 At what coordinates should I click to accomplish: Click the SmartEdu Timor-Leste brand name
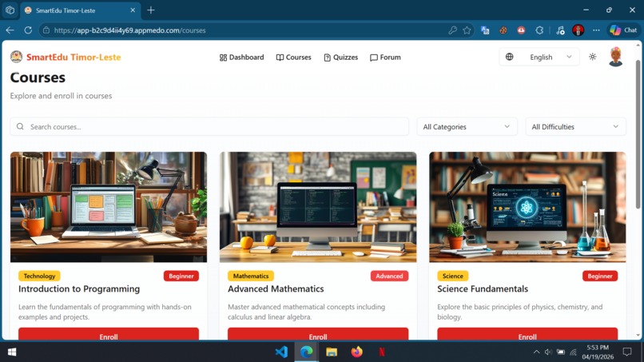click(x=74, y=57)
